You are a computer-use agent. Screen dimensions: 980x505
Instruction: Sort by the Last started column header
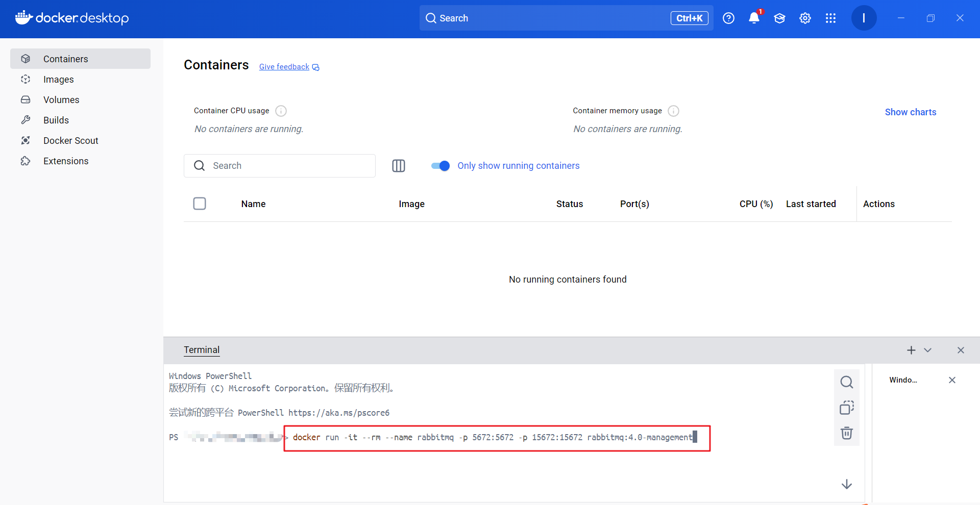[x=811, y=204]
